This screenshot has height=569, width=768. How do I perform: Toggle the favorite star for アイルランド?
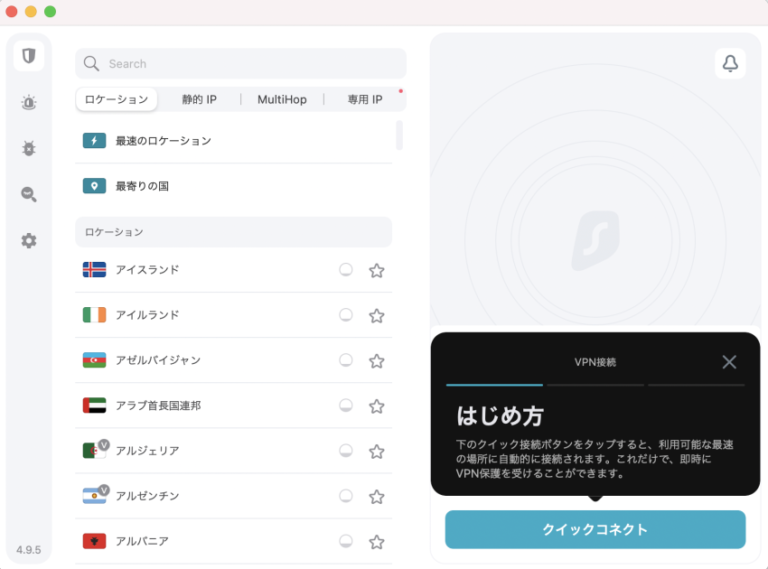click(376, 316)
